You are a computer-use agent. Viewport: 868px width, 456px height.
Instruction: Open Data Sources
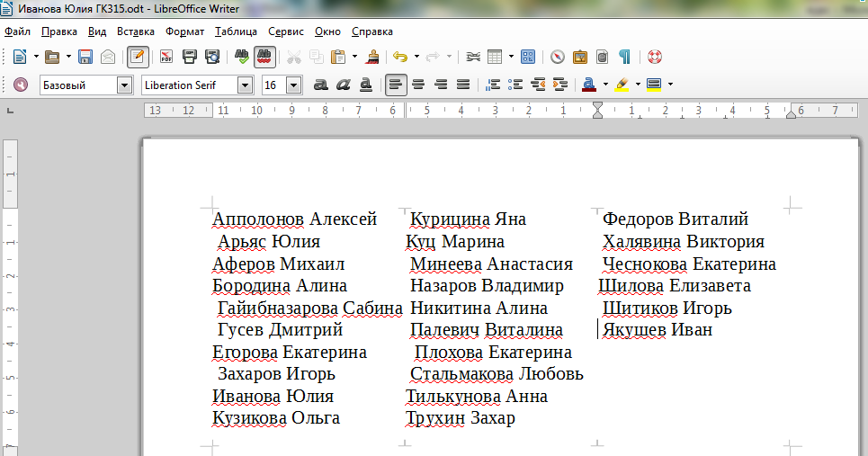click(x=603, y=57)
